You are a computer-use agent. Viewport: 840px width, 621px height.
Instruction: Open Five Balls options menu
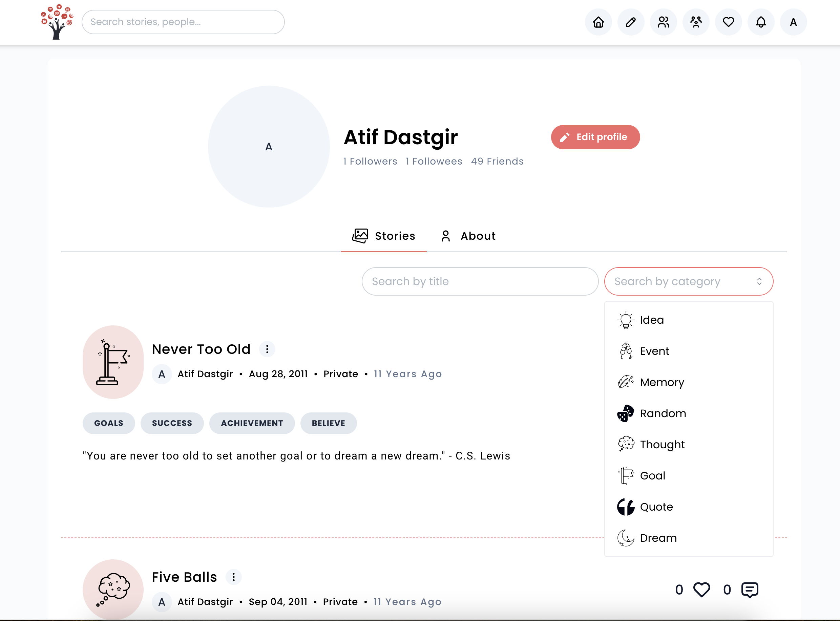(233, 577)
